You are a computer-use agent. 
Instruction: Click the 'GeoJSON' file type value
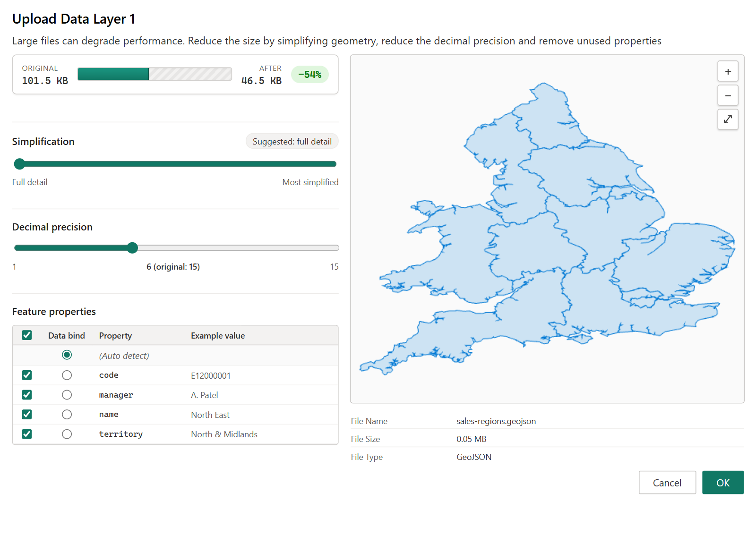pos(474,457)
